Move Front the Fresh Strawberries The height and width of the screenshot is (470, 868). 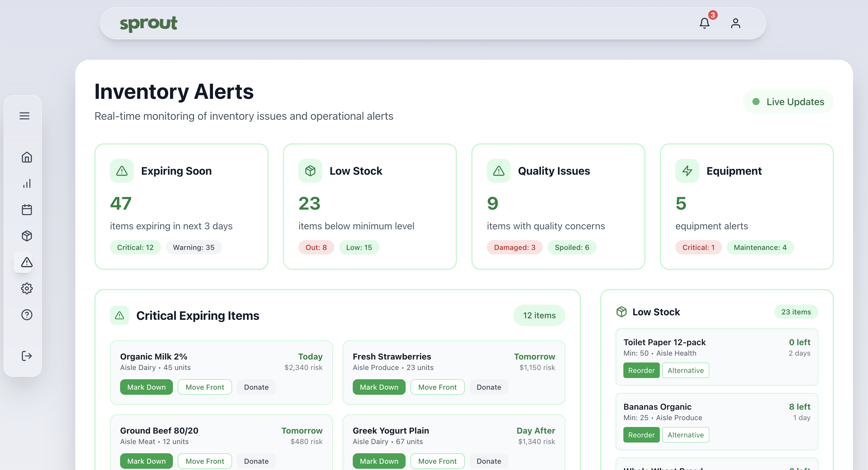click(x=437, y=387)
